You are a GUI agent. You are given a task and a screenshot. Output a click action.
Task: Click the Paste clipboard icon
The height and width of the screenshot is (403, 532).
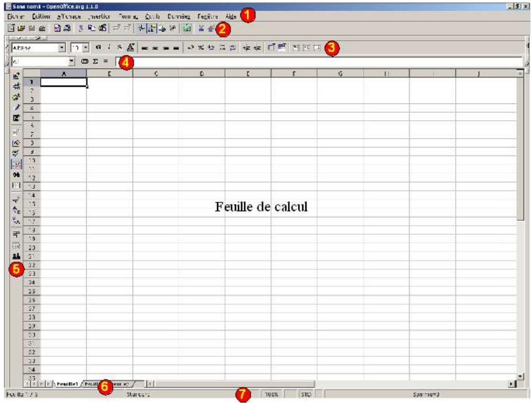tap(102, 29)
